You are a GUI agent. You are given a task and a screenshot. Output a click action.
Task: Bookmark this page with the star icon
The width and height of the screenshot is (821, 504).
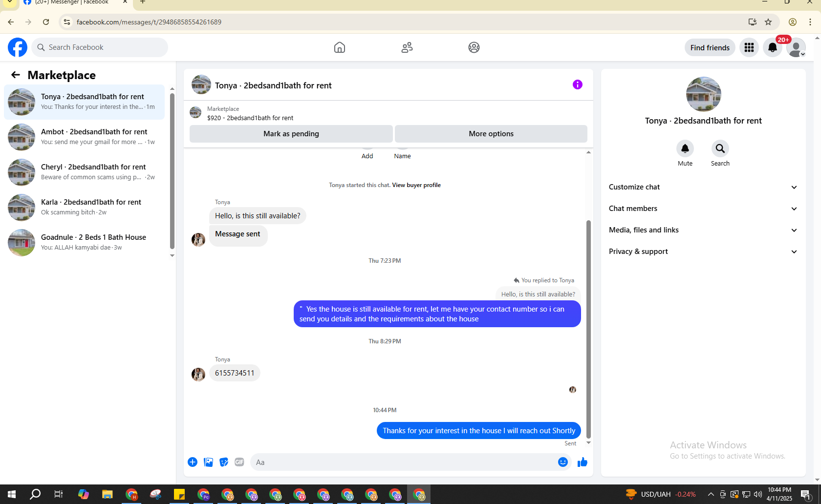coord(768,22)
